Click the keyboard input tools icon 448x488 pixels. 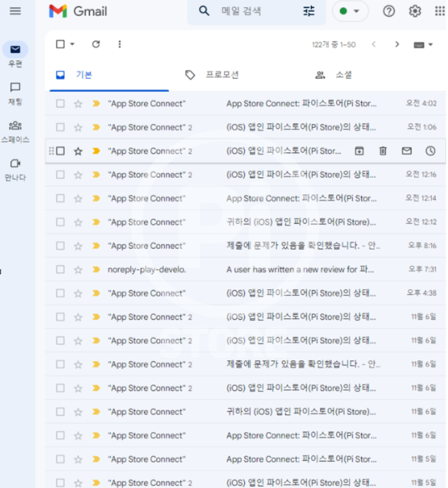click(x=419, y=45)
